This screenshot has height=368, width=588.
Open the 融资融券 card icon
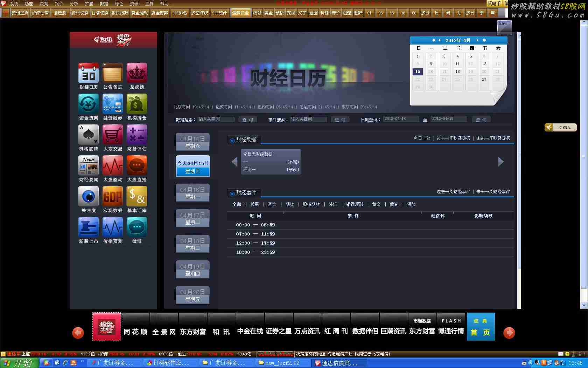pos(113,104)
